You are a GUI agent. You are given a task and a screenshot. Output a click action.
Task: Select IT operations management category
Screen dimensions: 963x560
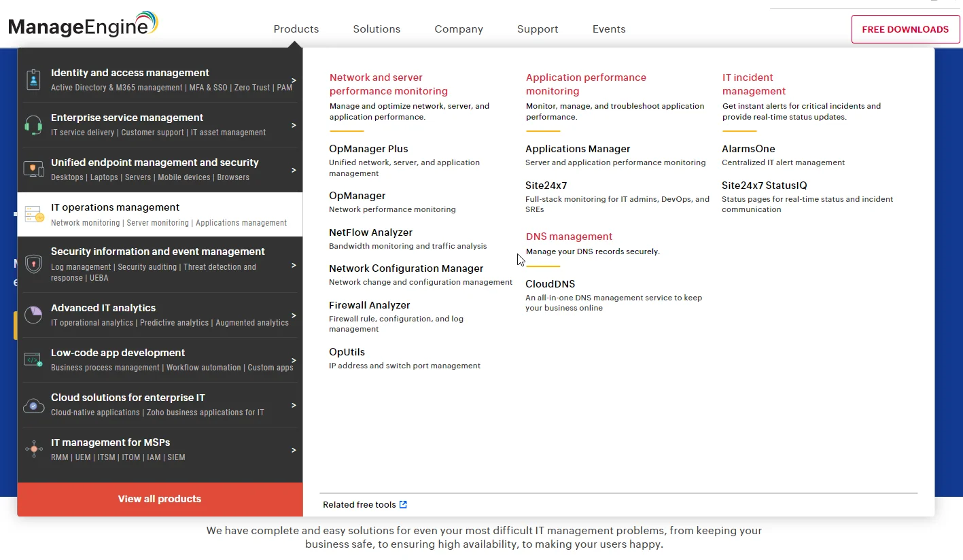[160, 215]
